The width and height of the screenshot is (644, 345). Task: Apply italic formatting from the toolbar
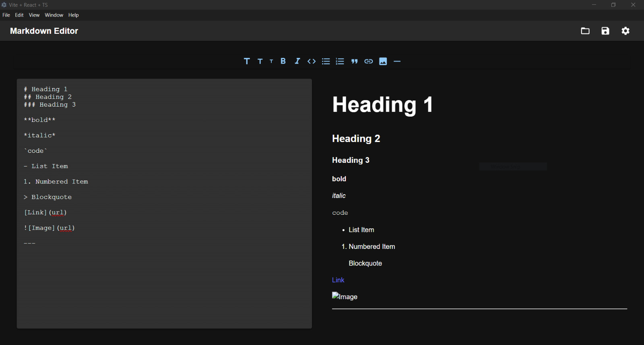pyautogui.click(x=297, y=61)
